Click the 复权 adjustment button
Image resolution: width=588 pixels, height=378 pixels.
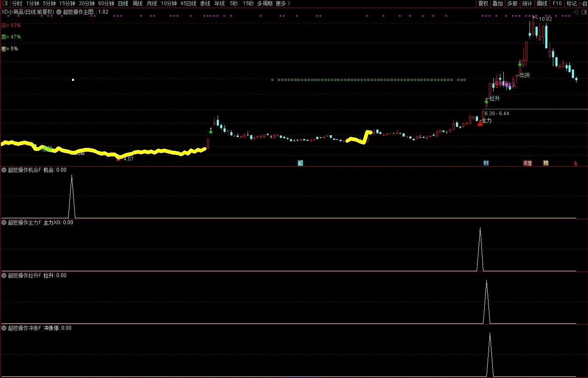(483, 3)
